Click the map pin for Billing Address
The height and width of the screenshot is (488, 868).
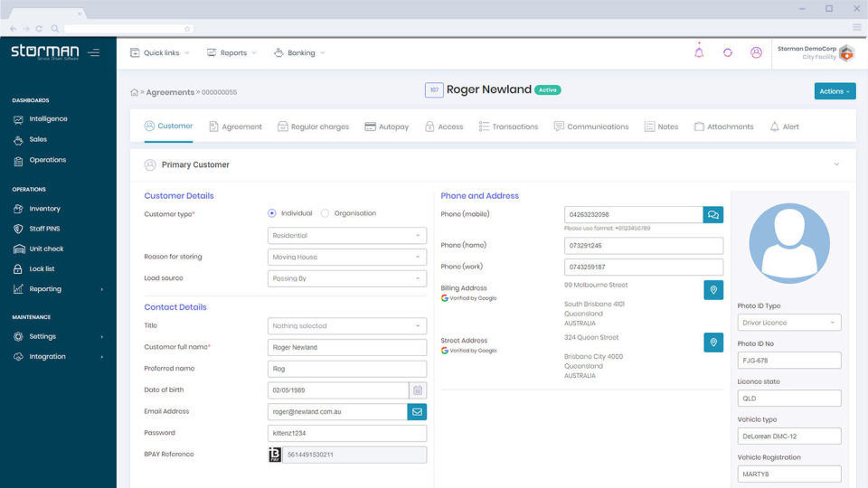(713, 290)
